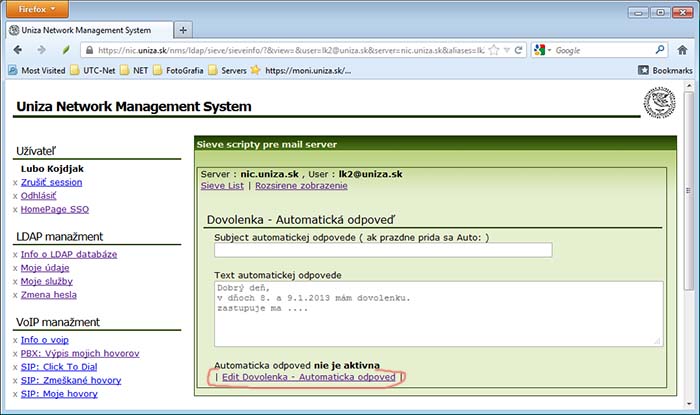Click the page scrollbar down arrow
Viewport: 700px width, 415px height.
point(690,403)
